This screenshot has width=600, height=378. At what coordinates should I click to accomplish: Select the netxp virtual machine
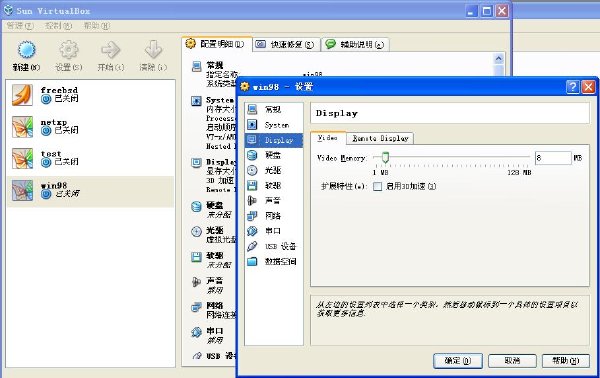click(90, 127)
